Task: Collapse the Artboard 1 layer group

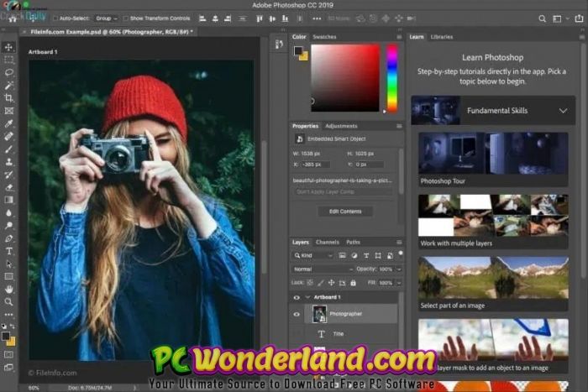Action: 308,297
